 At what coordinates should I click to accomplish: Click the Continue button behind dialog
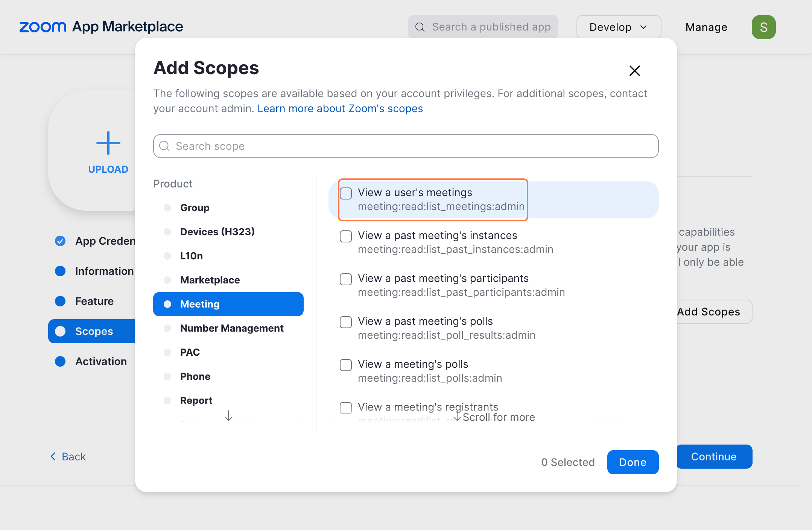714,457
